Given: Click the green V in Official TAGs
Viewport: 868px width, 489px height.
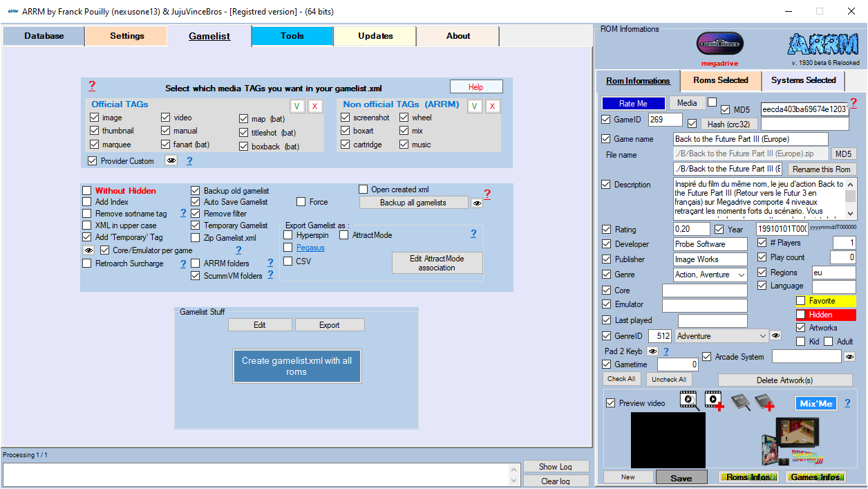Looking at the screenshot, I should point(296,106).
